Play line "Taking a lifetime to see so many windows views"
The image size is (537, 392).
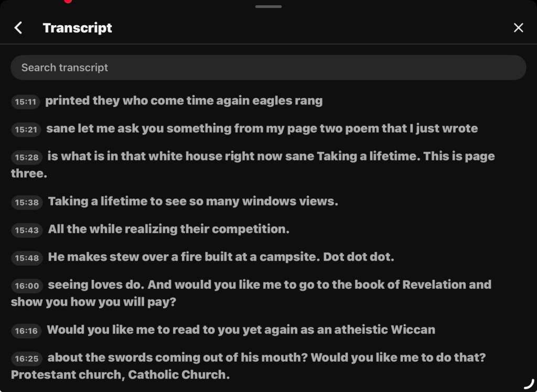pos(193,201)
